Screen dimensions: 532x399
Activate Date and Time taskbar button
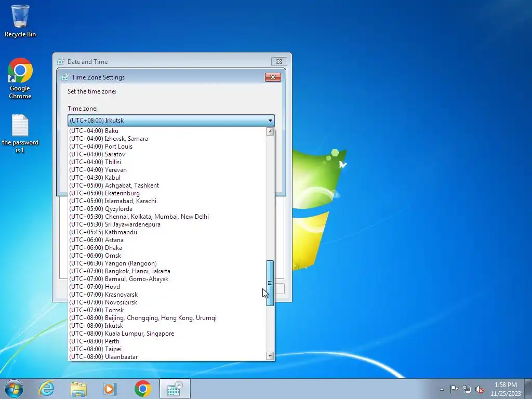pyautogui.click(x=175, y=389)
